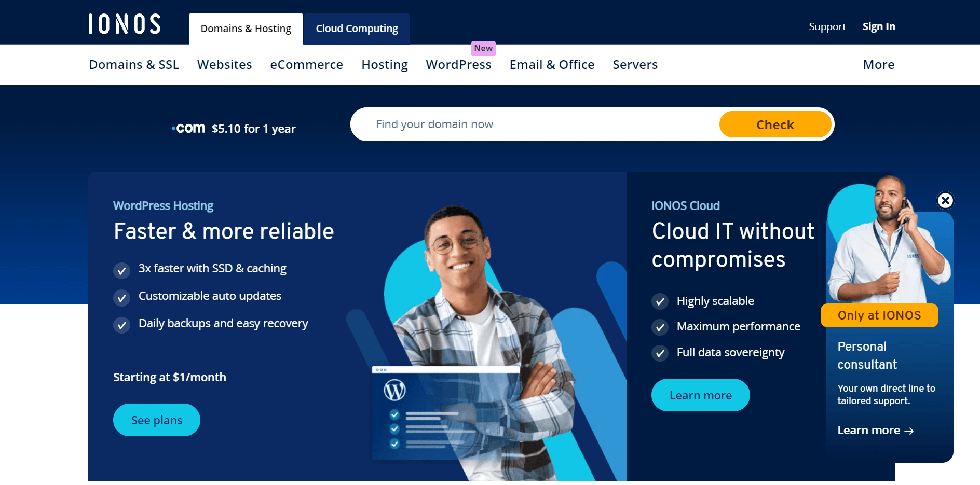
Task: Focus the Find your domain now field
Action: 535,124
